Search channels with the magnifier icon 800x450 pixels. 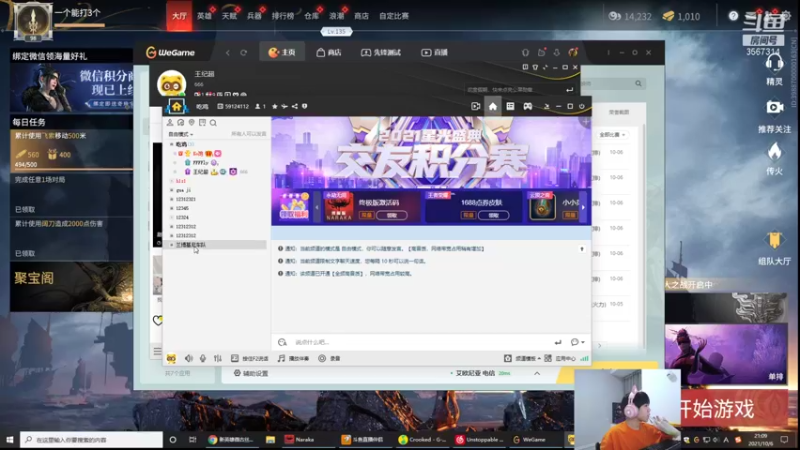[x=213, y=122]
